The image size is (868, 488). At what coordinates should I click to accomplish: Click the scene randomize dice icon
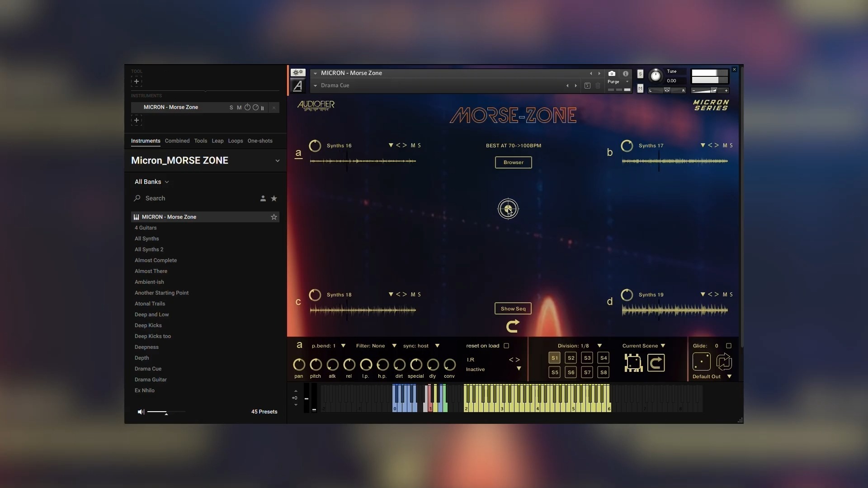pos(633,363)
